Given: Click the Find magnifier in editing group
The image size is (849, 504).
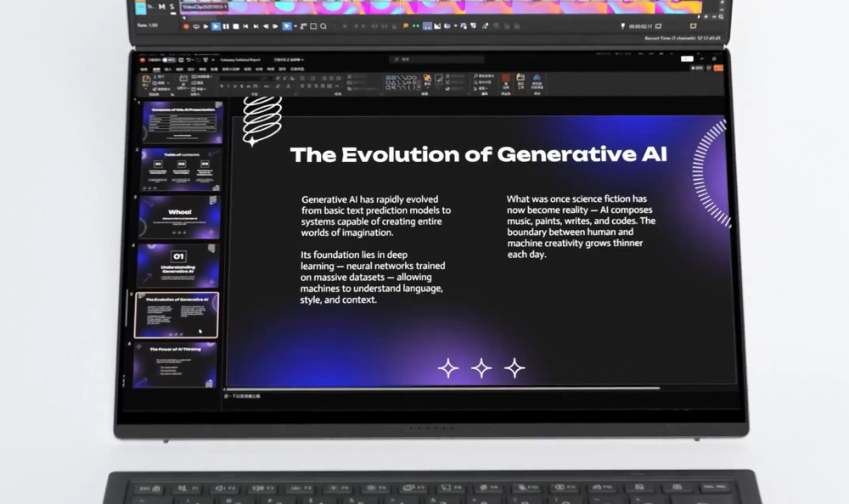Looking at the screenshot, I should (475, 76).
